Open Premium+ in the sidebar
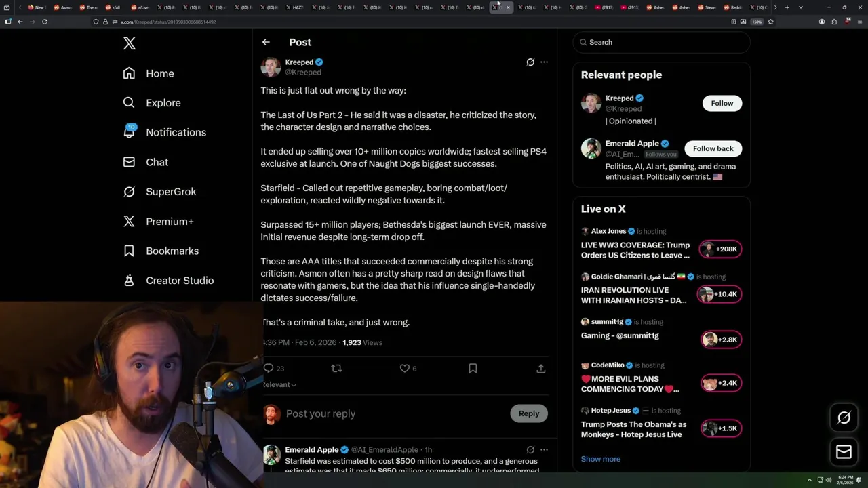The image size is (868, 488). coord(158,222)
